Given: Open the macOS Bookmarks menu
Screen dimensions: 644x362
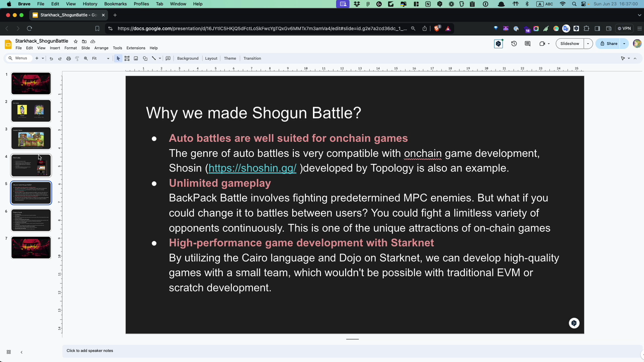Looking at the screenshot, I should (x=115, y=4).
